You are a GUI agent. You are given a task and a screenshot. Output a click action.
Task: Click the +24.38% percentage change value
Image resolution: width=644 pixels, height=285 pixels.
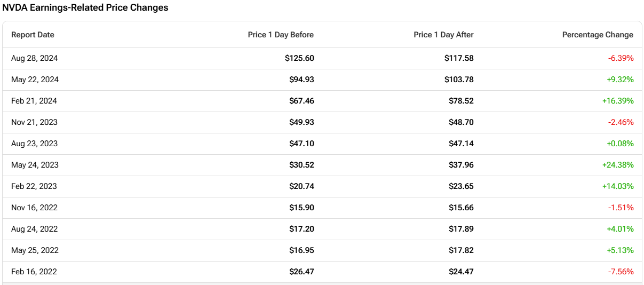tap(618, 165)
